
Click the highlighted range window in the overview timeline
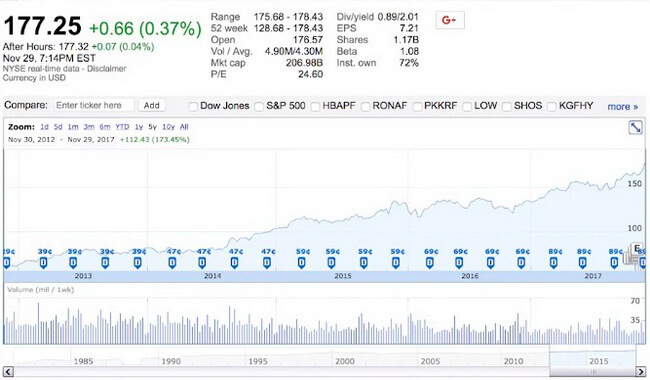(x=592, y=356)
